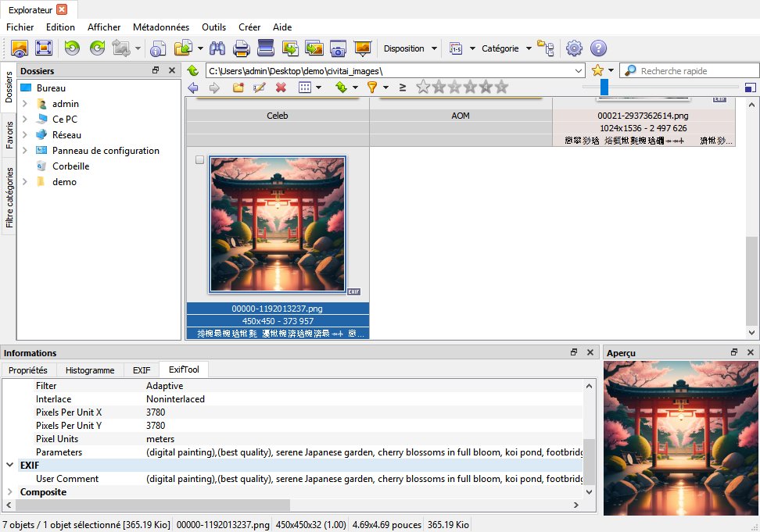Select the 00000-1192013237.png torii thumbnail
Viewport: 760px width, 532px height.
[278, 224]
